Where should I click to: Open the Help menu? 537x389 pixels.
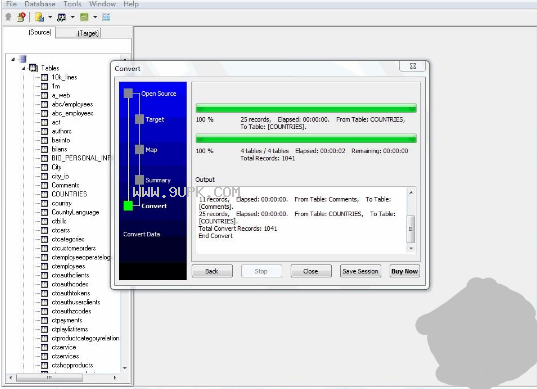click(131, 4)
